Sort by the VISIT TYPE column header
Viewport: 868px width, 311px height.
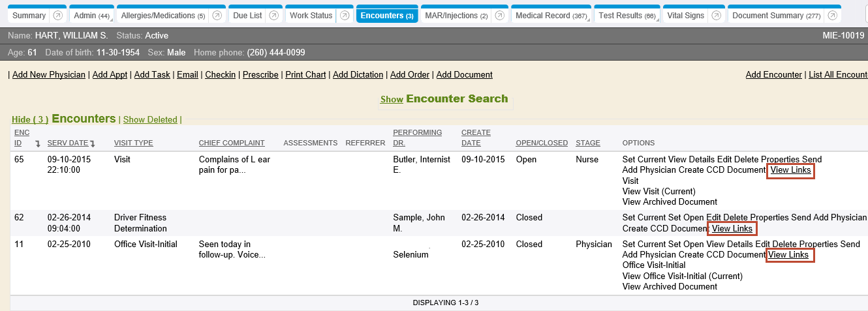tap(133, 143)
